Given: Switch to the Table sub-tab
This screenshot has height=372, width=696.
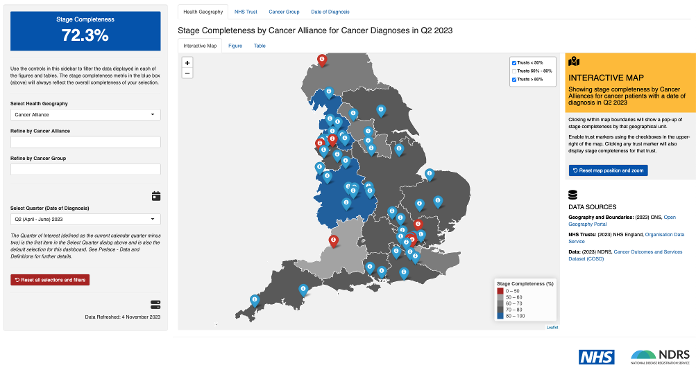Looking at the screenshot, I should 260,46.
